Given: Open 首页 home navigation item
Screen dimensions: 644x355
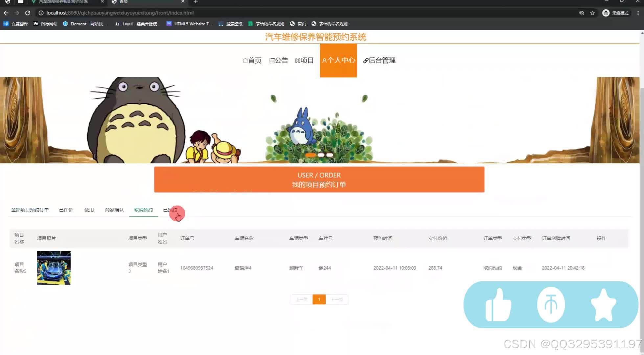Looking at the screenshot, I should 252,60.
